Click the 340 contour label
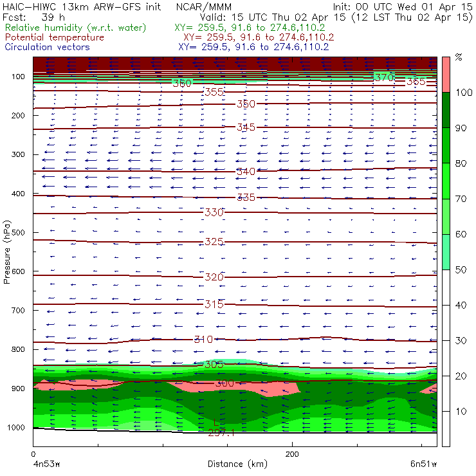The image size is (476, 476). pos(246,172)
